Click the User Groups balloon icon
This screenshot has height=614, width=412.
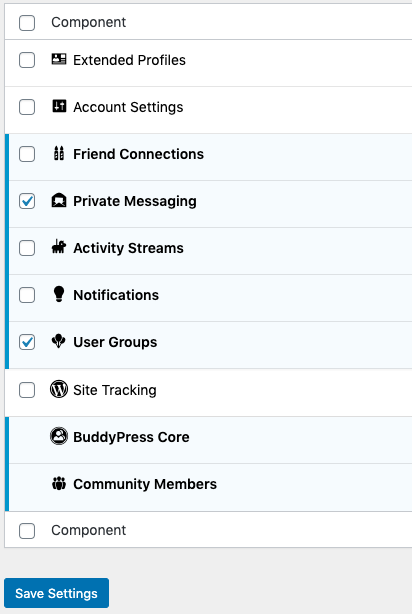(x=59, y=341)
